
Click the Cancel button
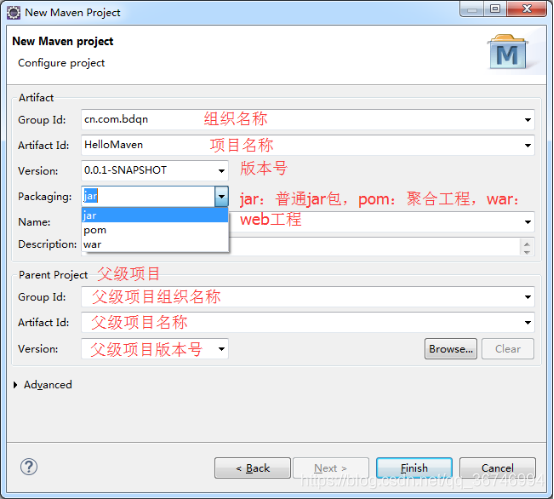(497, 468)
